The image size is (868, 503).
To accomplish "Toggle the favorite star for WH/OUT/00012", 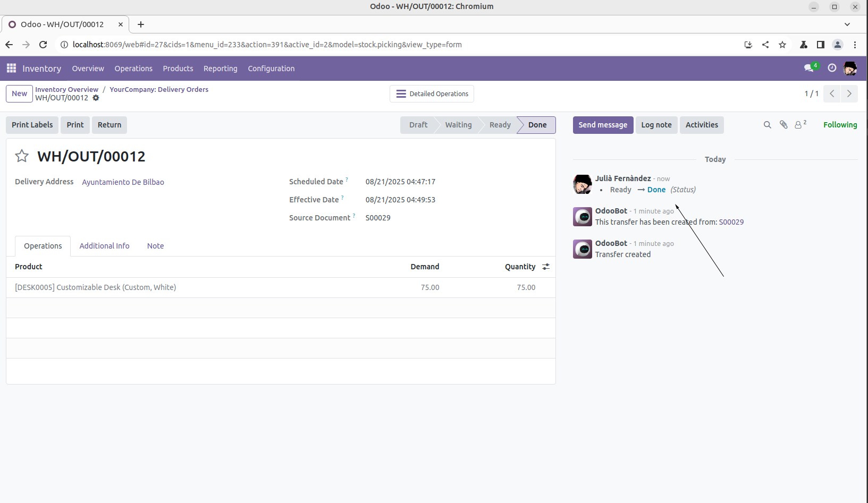I will coord(22,156).
